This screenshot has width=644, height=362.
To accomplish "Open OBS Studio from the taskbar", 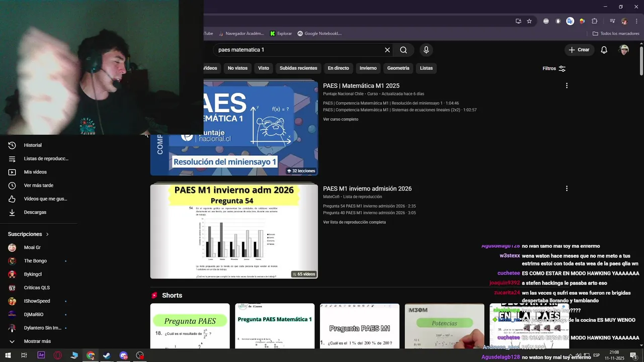I will pos(140,355).
